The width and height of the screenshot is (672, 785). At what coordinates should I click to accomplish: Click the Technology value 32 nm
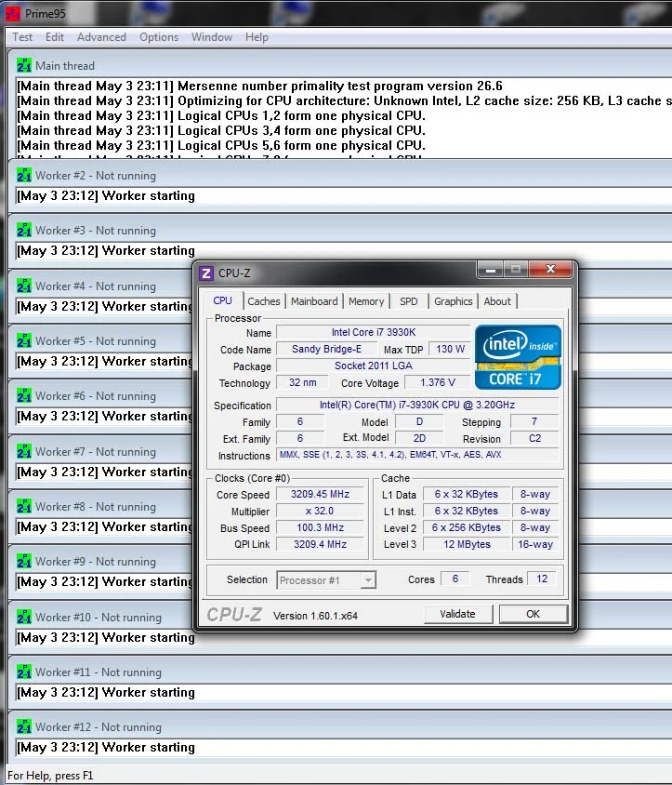[x=302, y=382]
